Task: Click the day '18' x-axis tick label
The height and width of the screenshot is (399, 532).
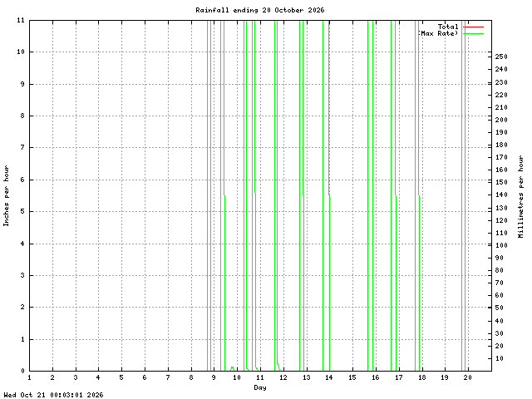Action: [421, 377]
